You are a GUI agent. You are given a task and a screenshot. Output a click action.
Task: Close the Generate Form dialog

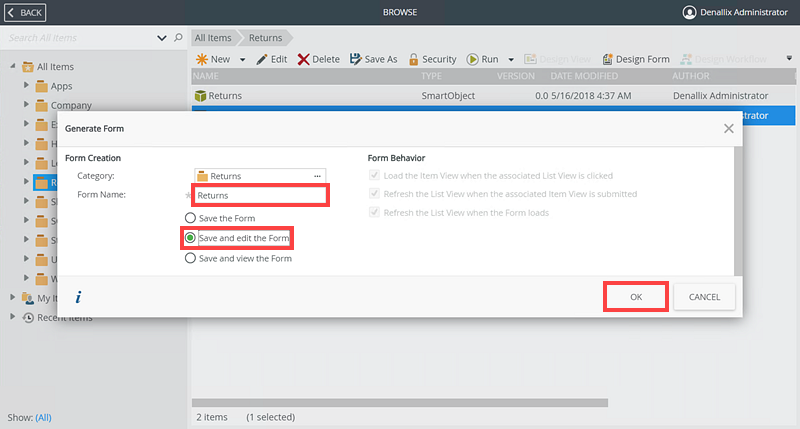729,129
